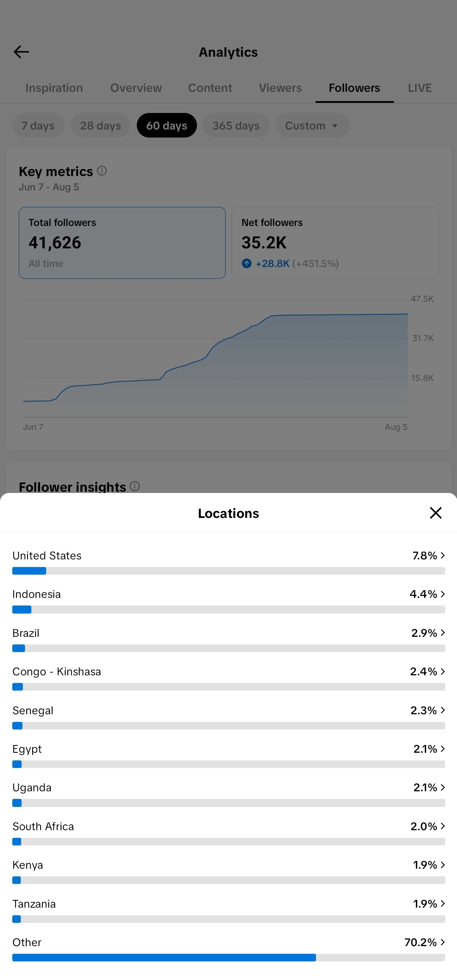Open the LIVE tab
The height and width of the screenshot is (980, 457).
[x=420, y=88]
